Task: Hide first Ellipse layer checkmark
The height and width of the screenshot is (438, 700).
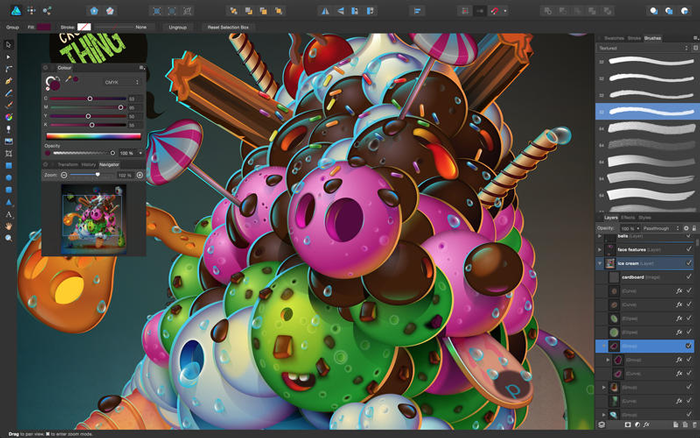Action: coord(689,318)
